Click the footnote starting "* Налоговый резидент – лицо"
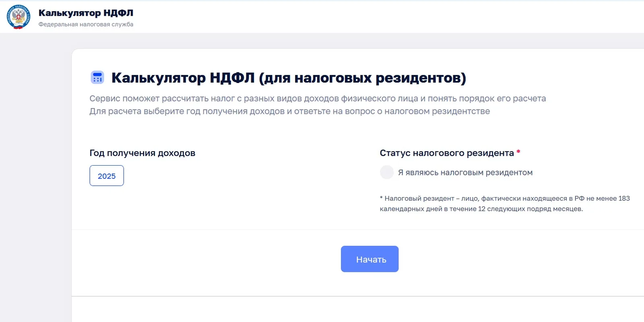The height and width of the screenshot is (322, 644). 505,204
